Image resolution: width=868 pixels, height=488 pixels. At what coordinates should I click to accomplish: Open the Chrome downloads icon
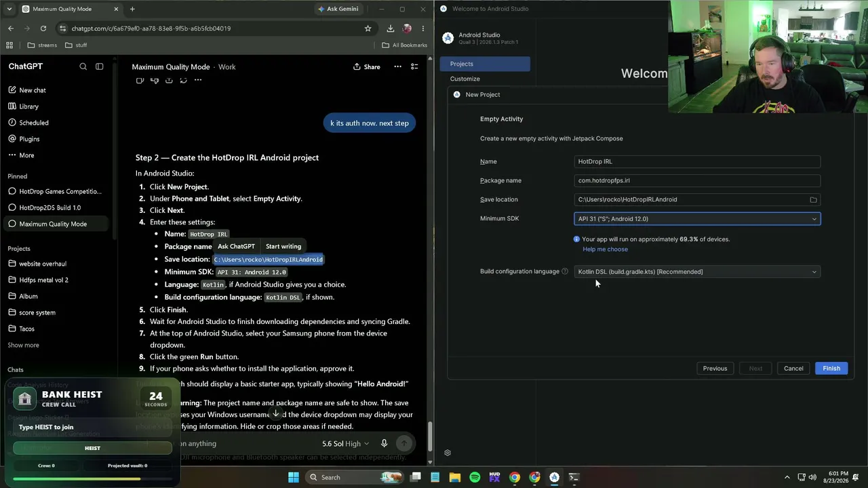click(x=391, y=28)
